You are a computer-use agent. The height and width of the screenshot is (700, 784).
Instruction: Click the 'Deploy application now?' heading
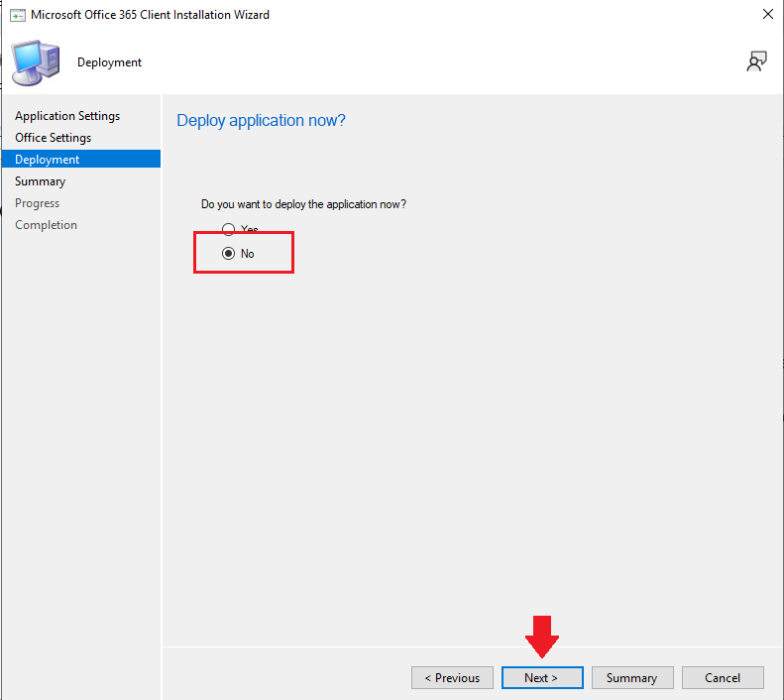pos(261,121)
